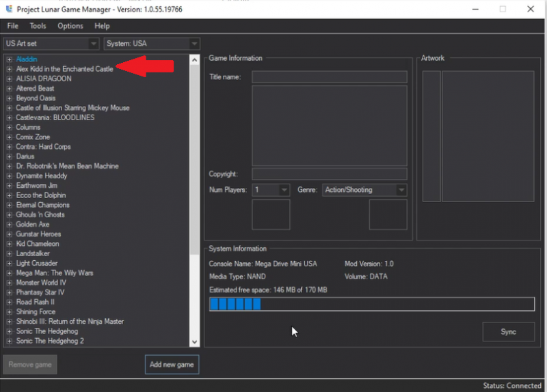Select Eternal Champions in the game list

(42, 206)
